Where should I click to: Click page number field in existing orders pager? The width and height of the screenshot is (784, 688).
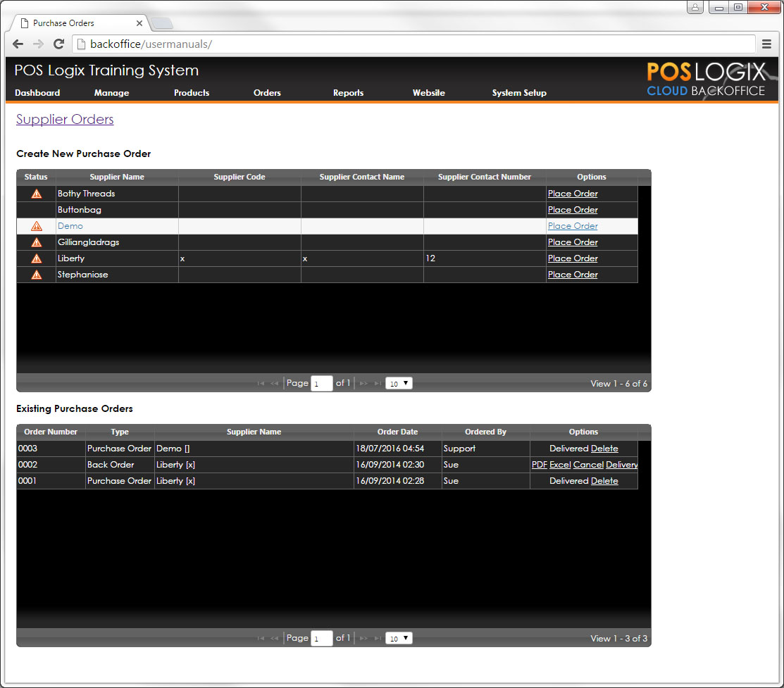tap(321, 639)
